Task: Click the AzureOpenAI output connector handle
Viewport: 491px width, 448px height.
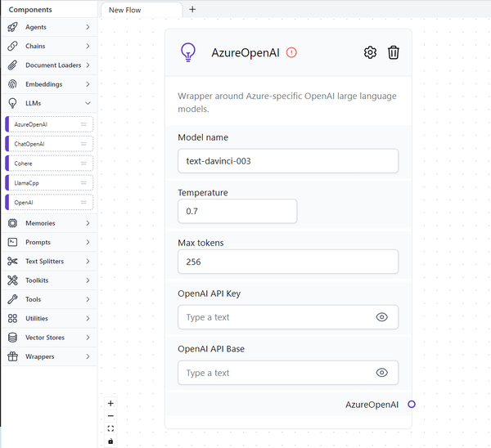Action: click(x=412, y=405)
